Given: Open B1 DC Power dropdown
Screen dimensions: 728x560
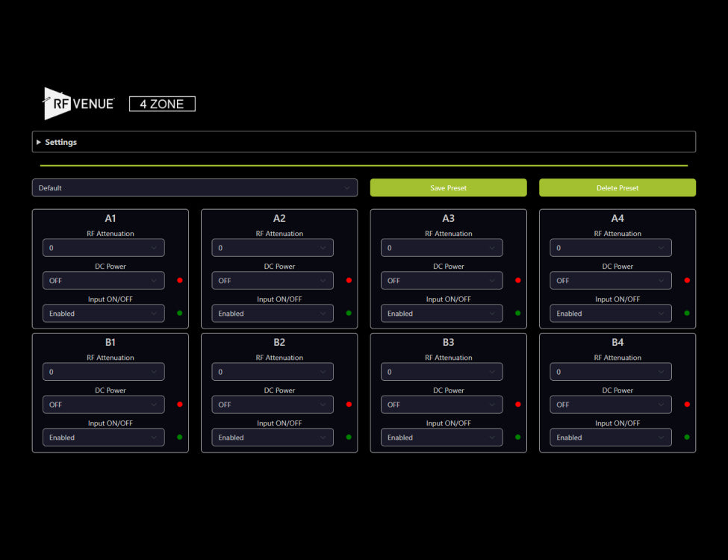Looking at the screenshot, I should point(104,405).
